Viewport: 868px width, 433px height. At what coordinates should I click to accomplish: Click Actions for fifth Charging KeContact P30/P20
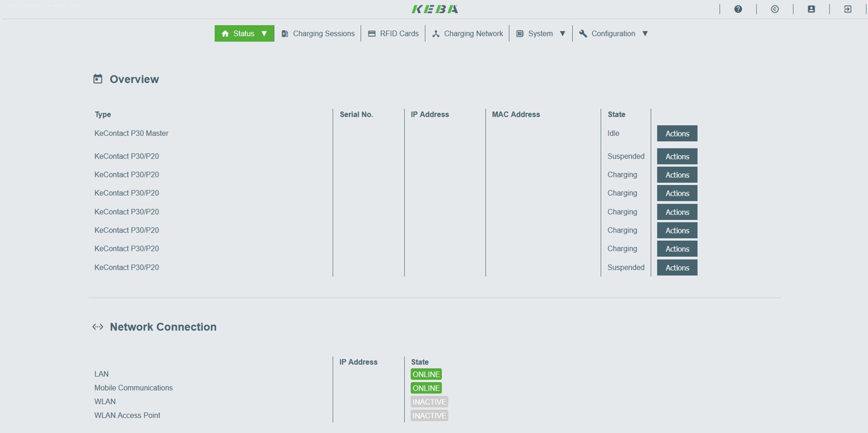tap(677, 249)
